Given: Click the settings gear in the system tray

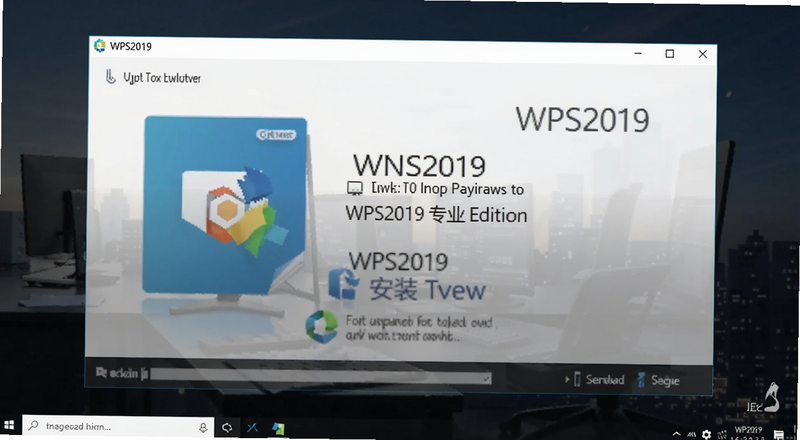Looking at the screenshot, I should (707, 434).
